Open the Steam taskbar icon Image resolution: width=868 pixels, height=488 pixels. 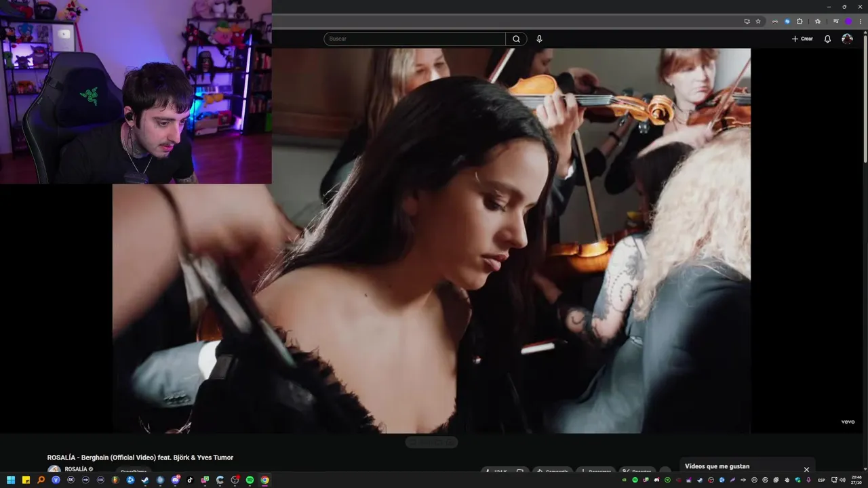145,480
